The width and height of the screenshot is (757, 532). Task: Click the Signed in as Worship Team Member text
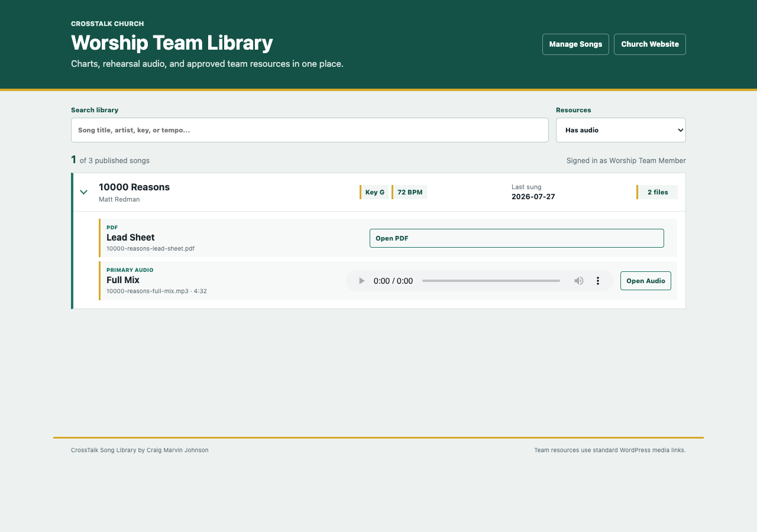(x=626, y=161)
